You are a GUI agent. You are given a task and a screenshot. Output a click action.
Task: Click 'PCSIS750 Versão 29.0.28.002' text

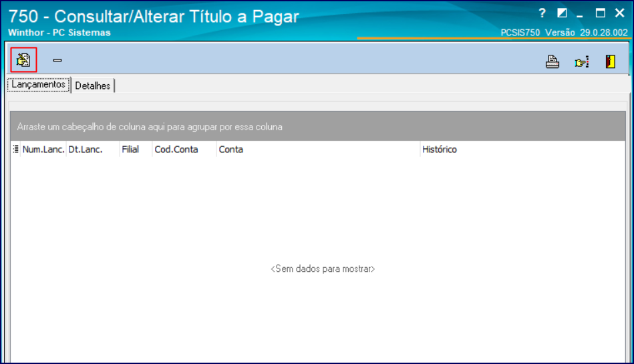[x=564, y=32]
